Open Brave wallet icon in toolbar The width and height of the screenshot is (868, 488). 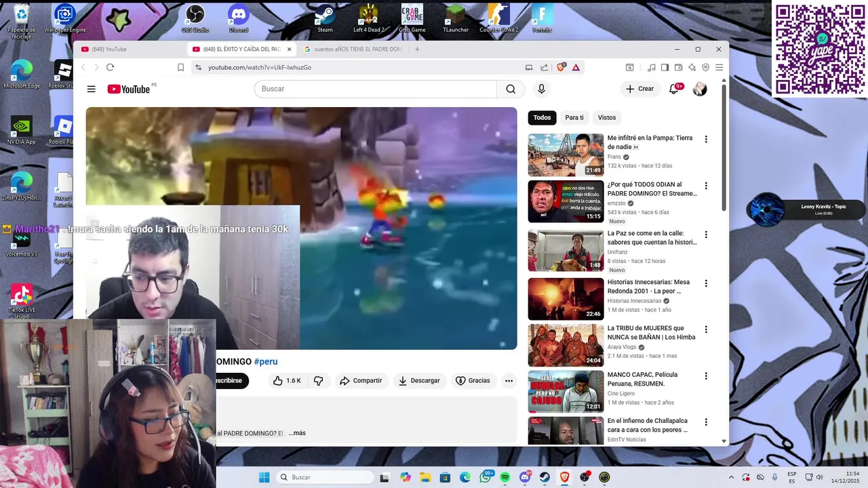click(678, 67)
